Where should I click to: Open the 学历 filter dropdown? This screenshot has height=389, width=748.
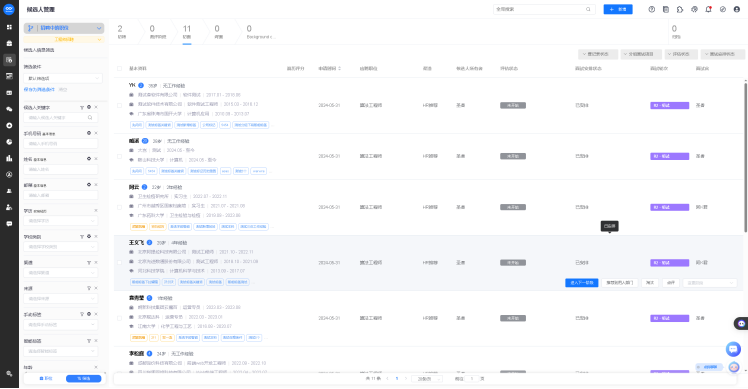point(61,221)
